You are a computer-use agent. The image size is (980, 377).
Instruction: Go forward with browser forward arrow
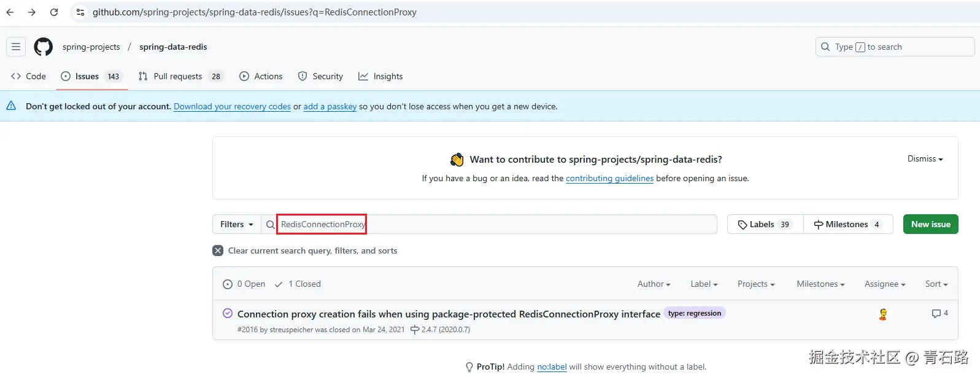32,12
